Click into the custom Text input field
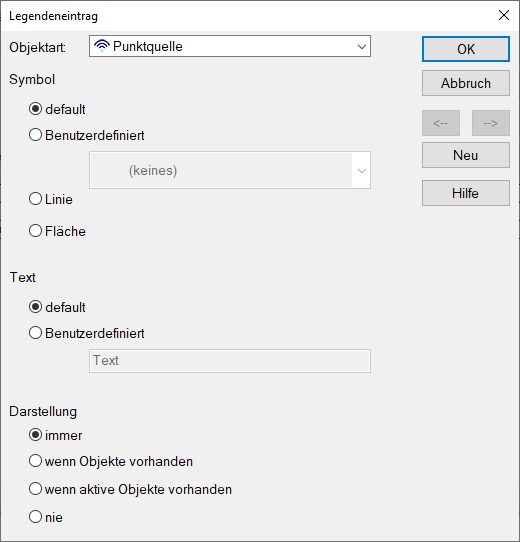The width and height of the screenshot is (520, 542). point(230,361)
